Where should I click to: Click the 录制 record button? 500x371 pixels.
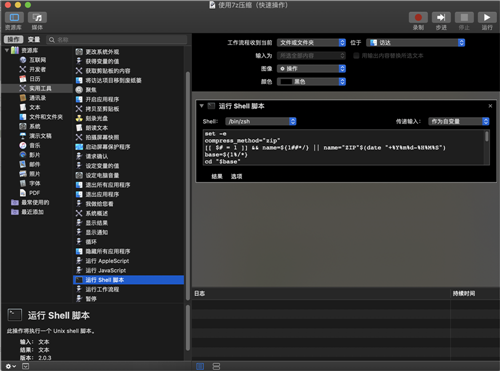click(418, 17)
